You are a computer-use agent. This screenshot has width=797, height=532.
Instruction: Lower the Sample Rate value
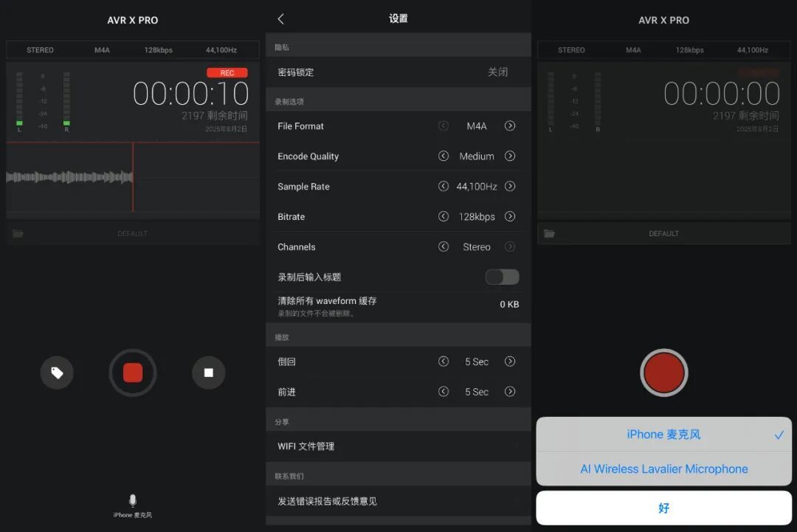pyautogui.click(x=444, y=186)
